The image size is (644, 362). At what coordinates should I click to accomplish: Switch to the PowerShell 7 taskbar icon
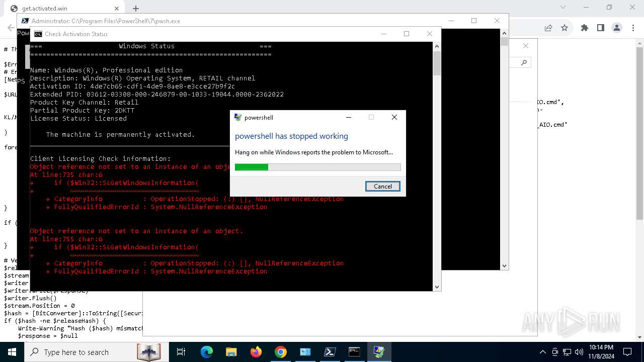tap(330, 352)
